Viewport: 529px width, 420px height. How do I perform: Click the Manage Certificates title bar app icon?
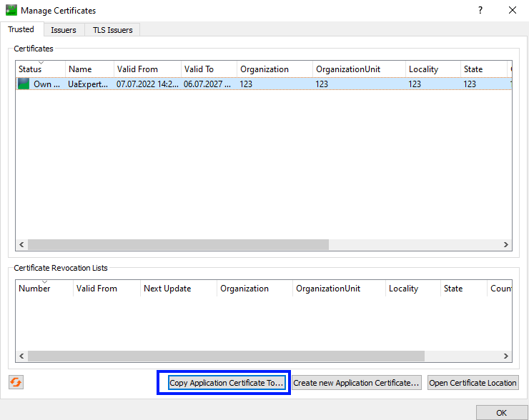coord(10,11)
